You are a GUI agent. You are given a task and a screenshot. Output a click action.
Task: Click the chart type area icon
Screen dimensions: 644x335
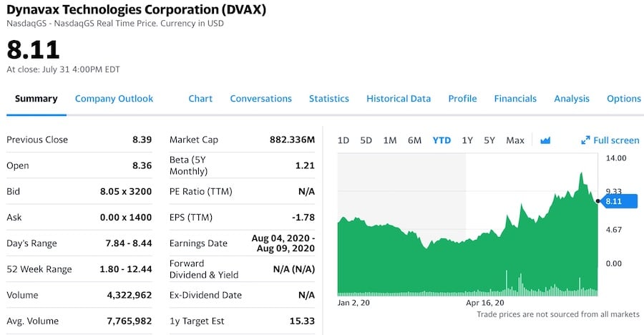[545, 140]
